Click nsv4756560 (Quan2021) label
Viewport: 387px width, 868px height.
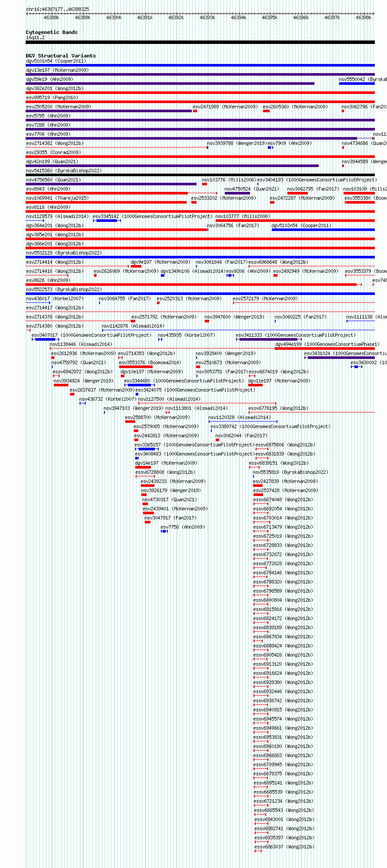coord(53,180)
